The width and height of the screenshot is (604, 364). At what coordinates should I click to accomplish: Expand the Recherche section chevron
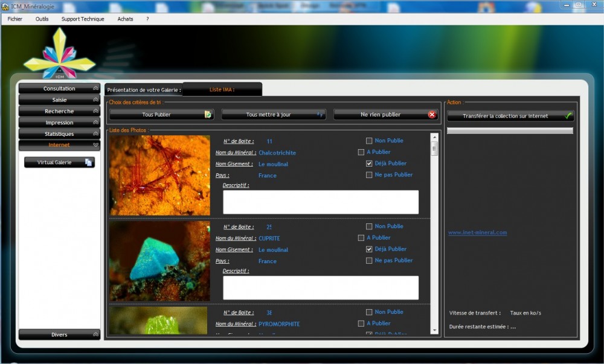tap(95, 111)
